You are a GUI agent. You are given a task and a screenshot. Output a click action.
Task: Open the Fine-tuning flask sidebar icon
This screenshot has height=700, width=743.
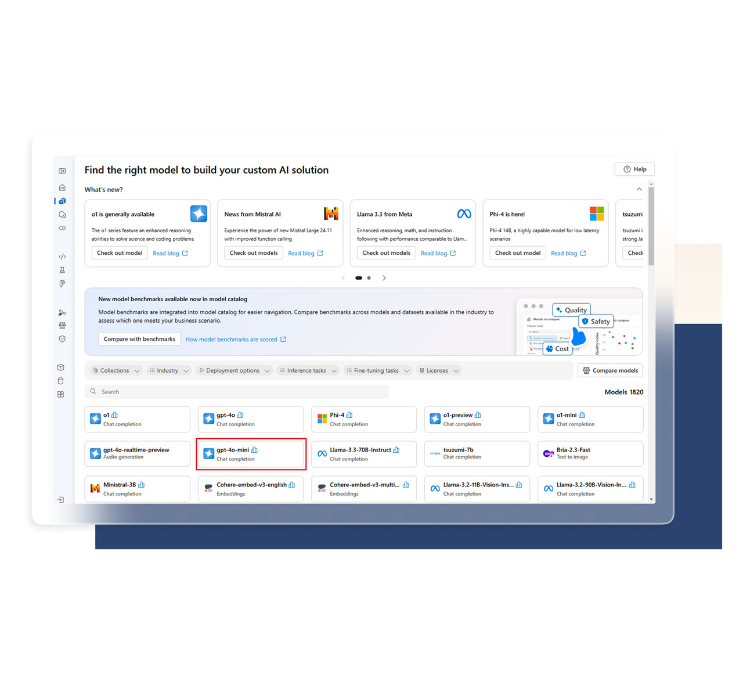[x=62, y=270]
